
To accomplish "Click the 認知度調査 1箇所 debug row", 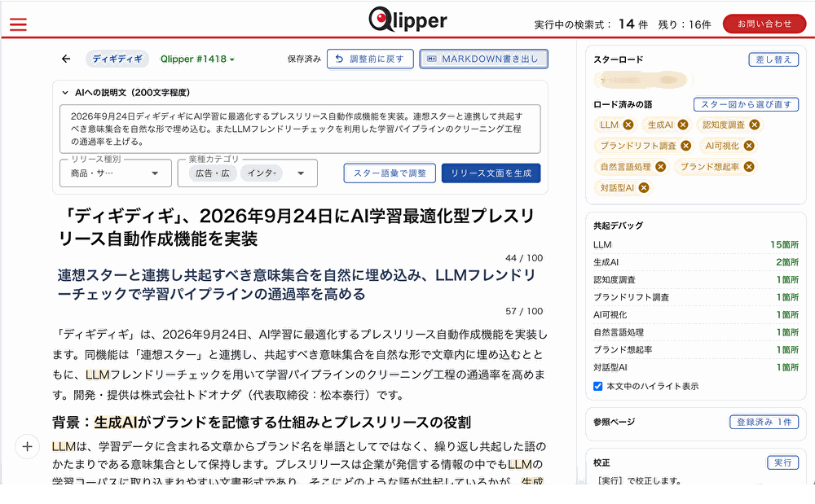I will pos(696,280).
